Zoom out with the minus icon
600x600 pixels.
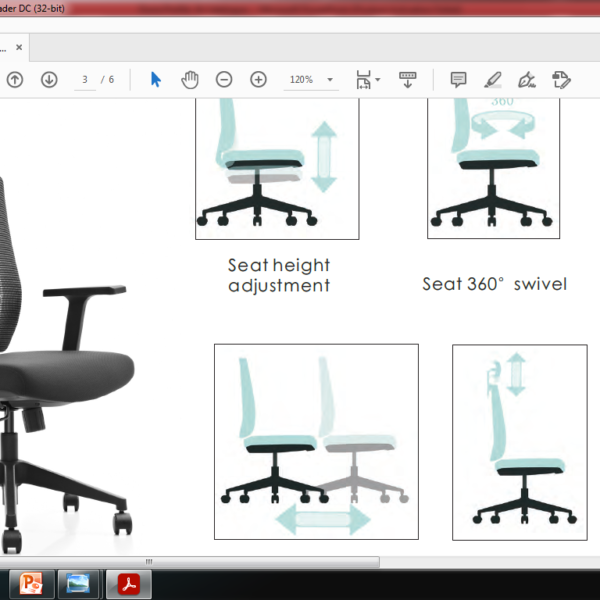click(x=224, y=80)
